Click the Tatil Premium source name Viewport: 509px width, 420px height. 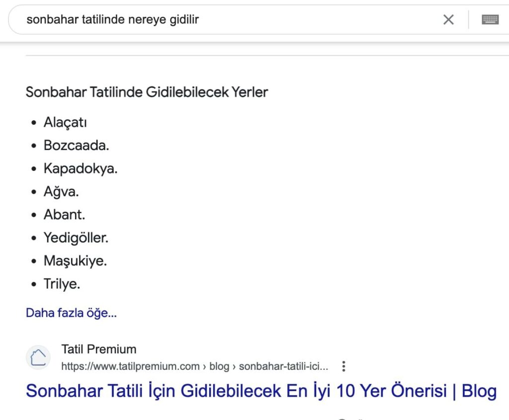pos(99,349)
